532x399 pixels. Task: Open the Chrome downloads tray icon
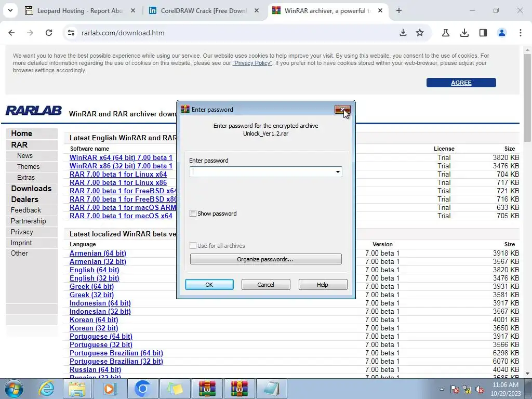click(464, 33)
